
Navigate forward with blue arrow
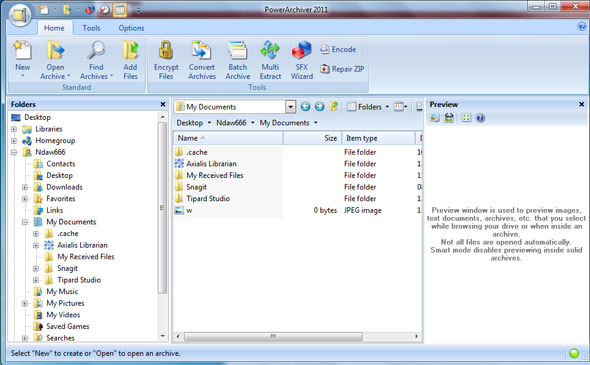[319, 107]
